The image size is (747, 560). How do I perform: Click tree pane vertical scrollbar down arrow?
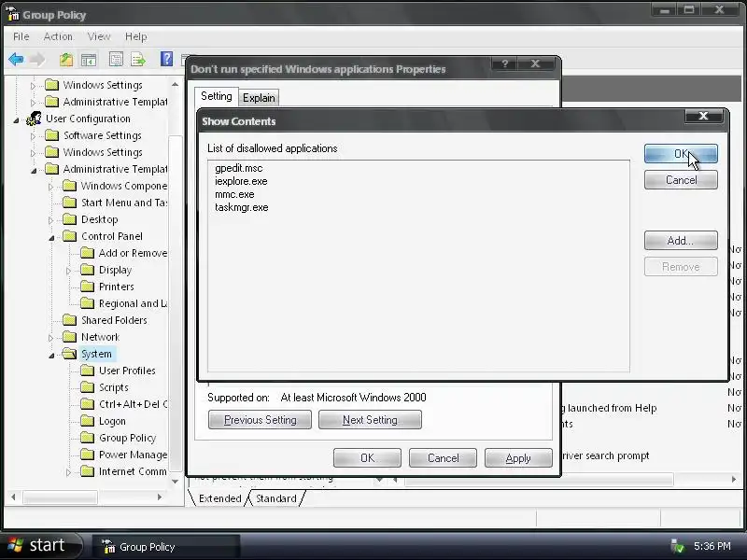coord(176,482)
